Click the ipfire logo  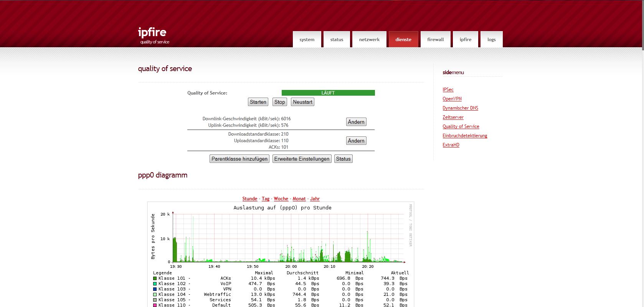152,32
